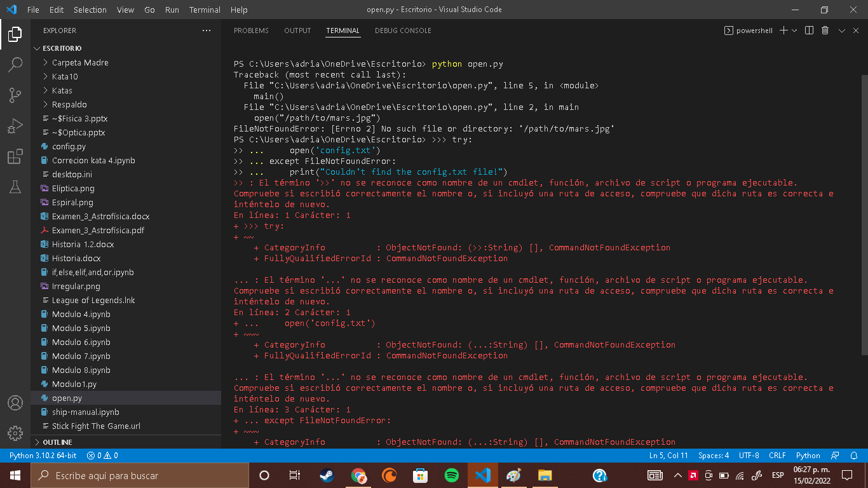Open Modulo1.py file
Screen dimensions: 868x488
(126, 384)
